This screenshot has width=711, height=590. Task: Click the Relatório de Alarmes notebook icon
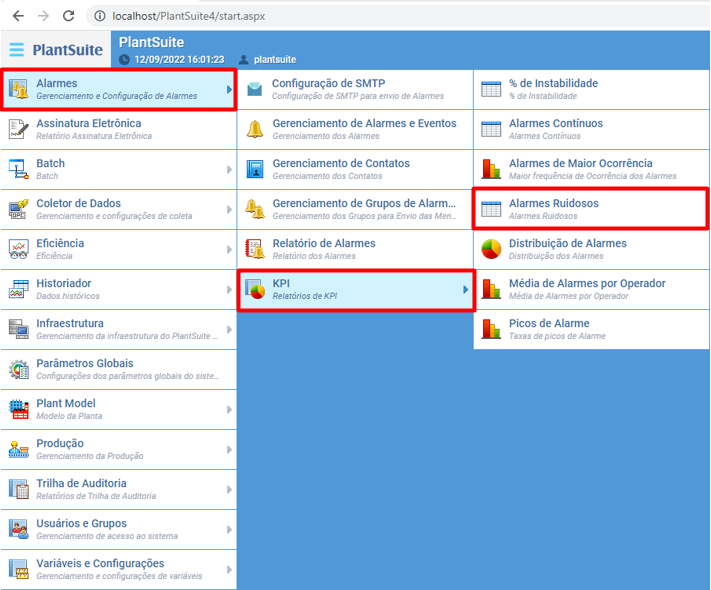coord(255,249)
